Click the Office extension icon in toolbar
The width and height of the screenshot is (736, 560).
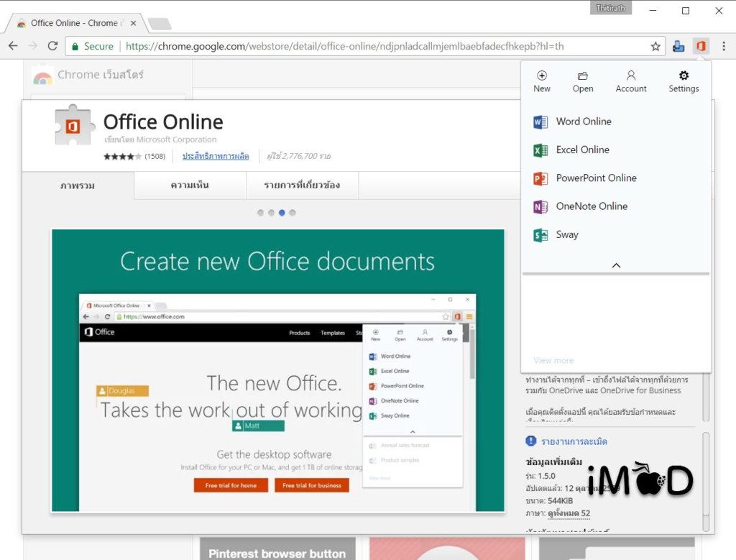click(x=700, y=46)
